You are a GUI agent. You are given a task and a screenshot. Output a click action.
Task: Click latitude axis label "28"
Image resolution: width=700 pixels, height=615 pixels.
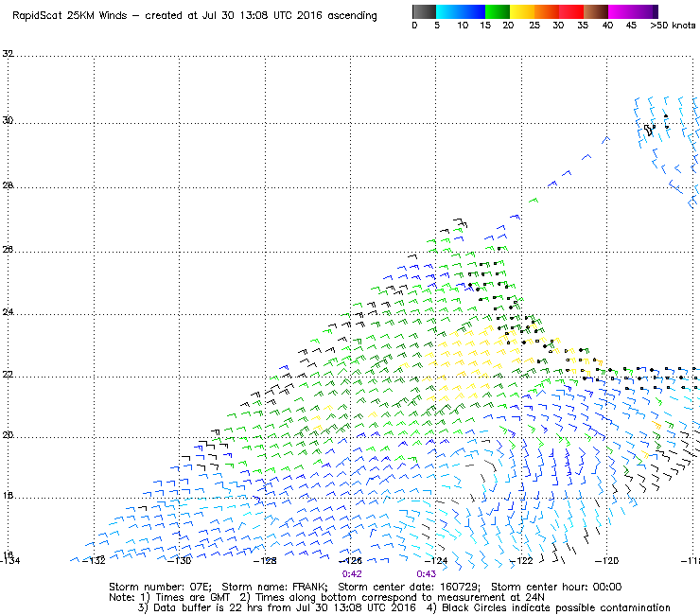point(8,184)
